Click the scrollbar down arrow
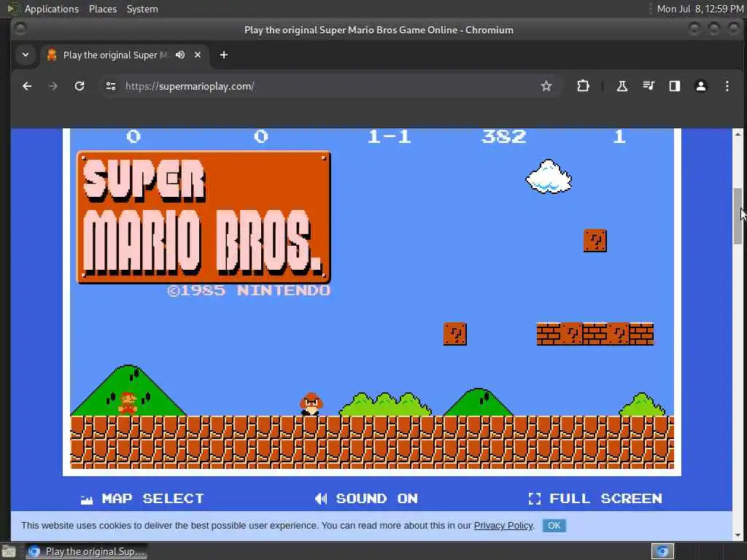Image resolution: width=747 pixels, height=560 pixels. (738, 534)
